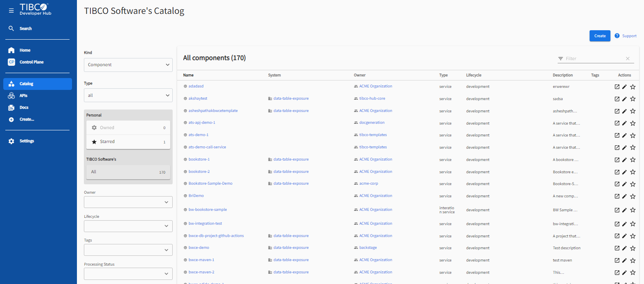This screenshot has height=284, width=644.
Task: Click the Settings gear icon
Action: click(x=11, y=141)
